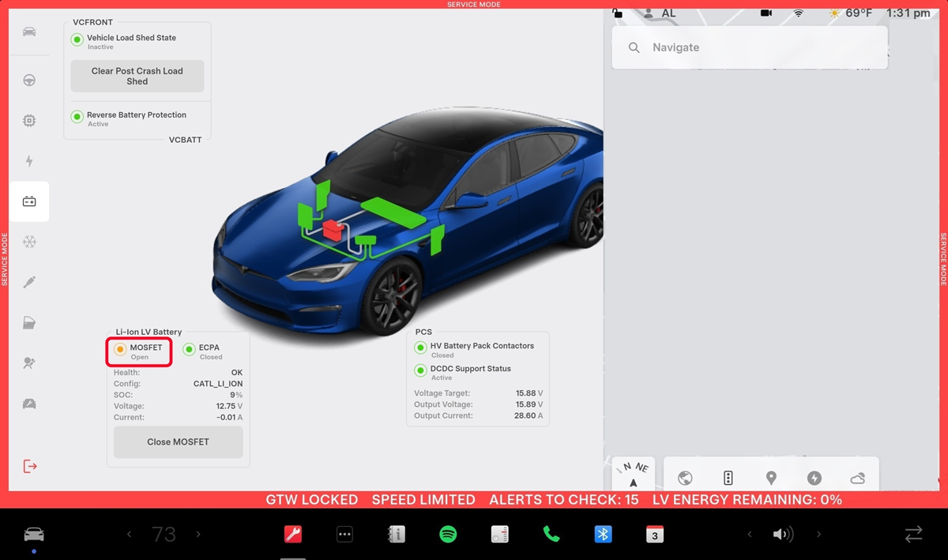
Task: Select the processor chip icon in sidebar
Action: (x=29, y=121)
